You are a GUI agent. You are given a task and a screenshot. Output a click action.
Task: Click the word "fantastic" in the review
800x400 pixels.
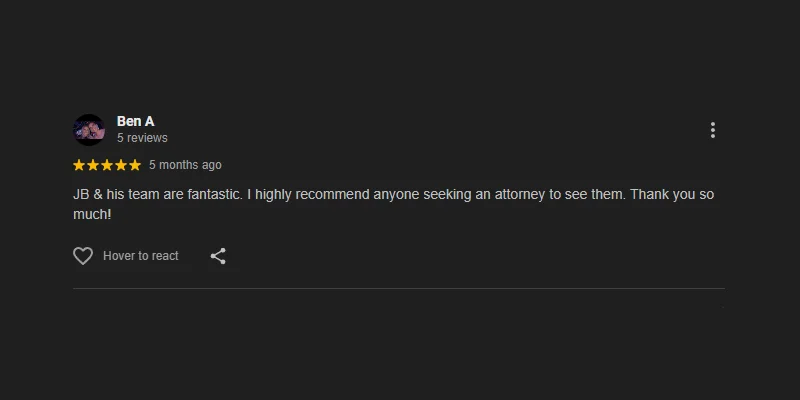coord(215,194)
